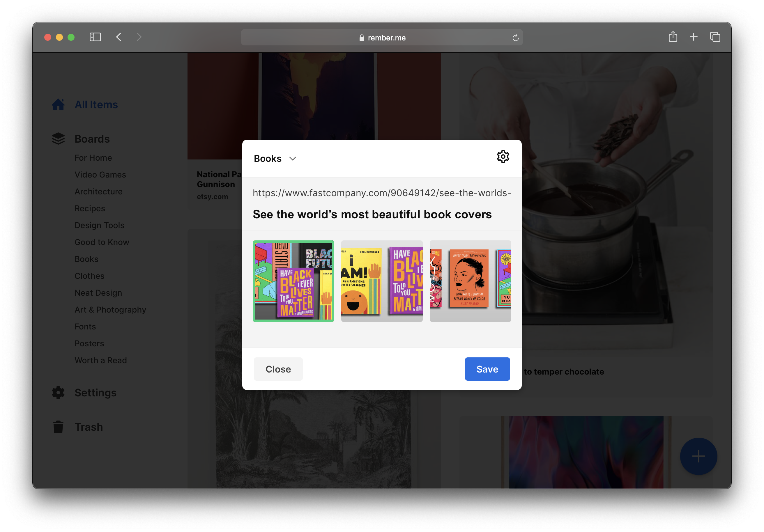Open the Art & Photography board
The image size is (764, 532).
(110, 310)
